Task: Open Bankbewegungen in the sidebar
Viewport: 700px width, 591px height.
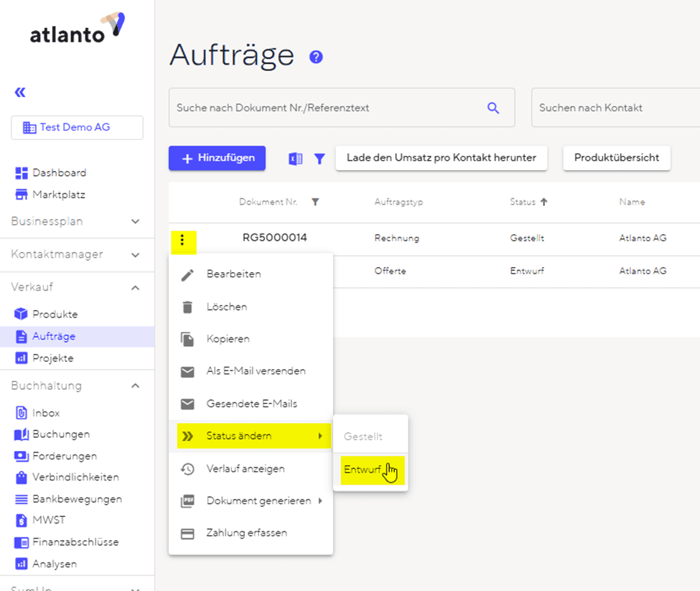Action: coord(77,498)
